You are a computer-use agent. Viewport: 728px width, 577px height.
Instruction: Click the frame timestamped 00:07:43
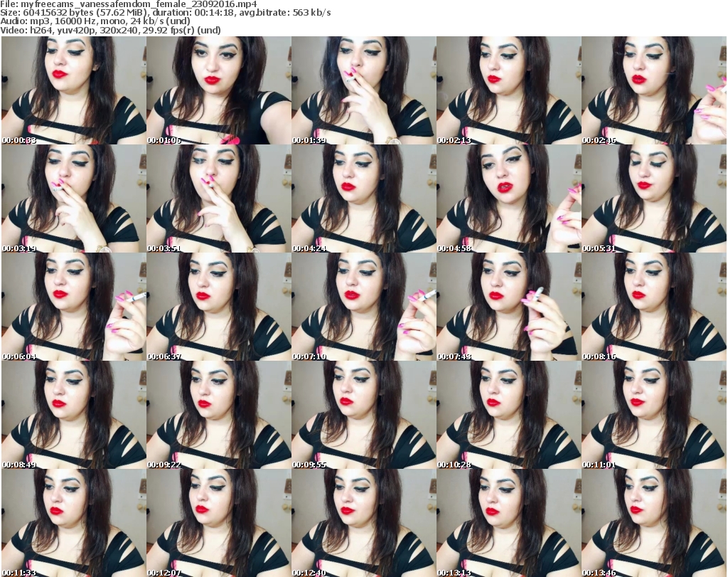coord(508,307)
